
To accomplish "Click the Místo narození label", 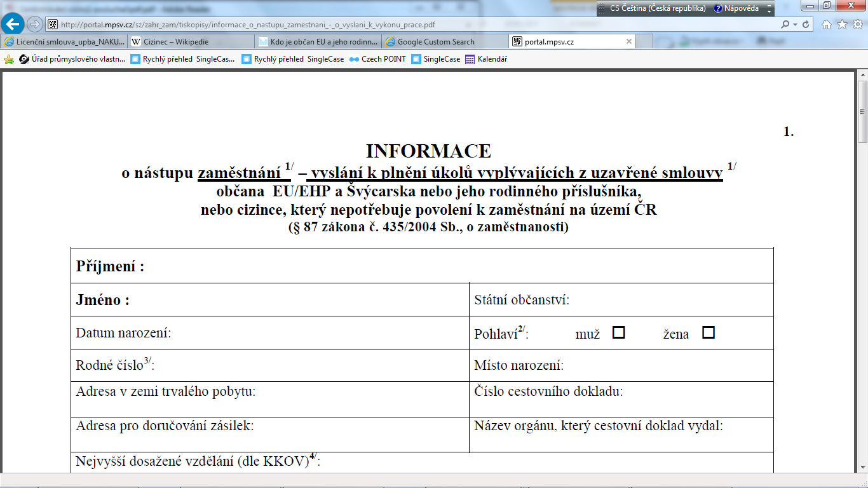I will [519, 365].
